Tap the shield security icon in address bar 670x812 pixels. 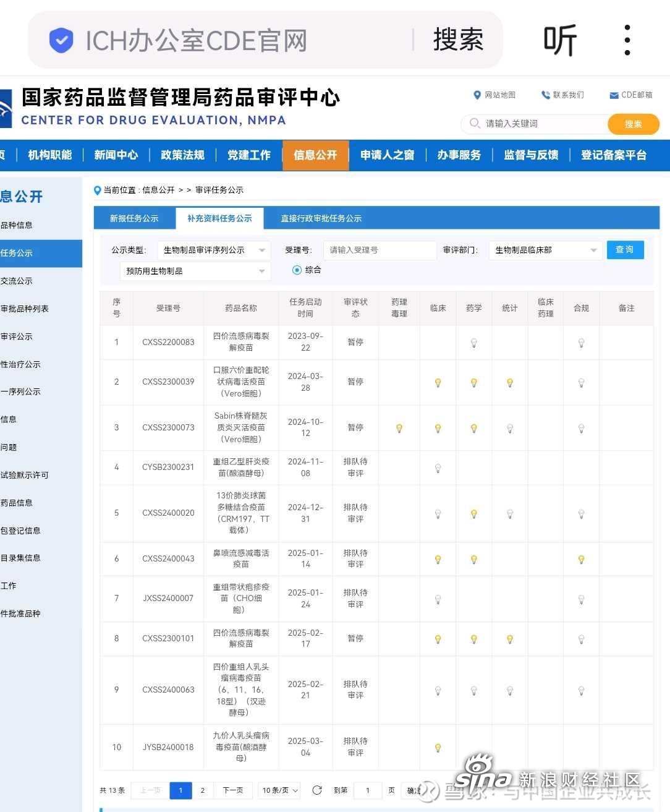click(x=61, y=40)
